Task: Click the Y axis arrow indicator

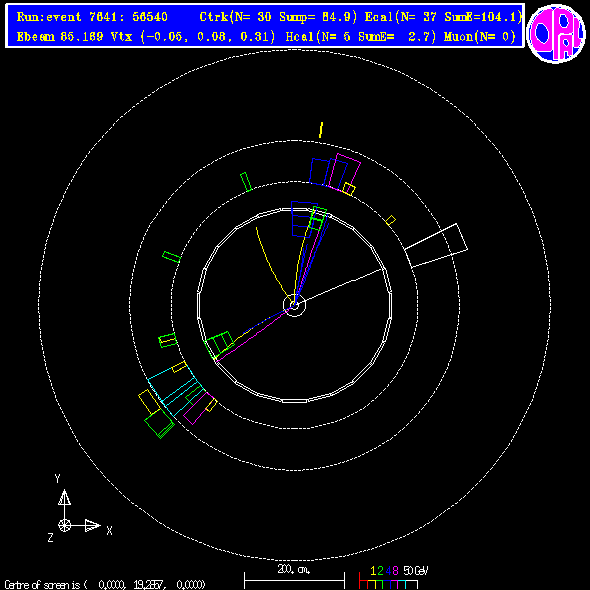Action: [64, 498]
